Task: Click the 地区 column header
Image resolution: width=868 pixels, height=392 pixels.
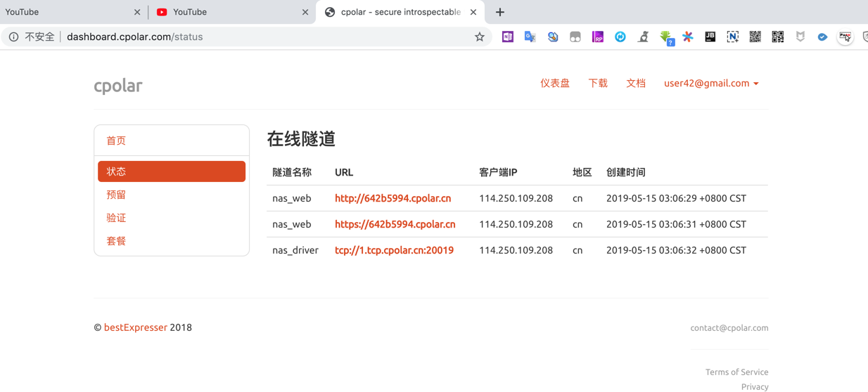Action: point(582,172)
